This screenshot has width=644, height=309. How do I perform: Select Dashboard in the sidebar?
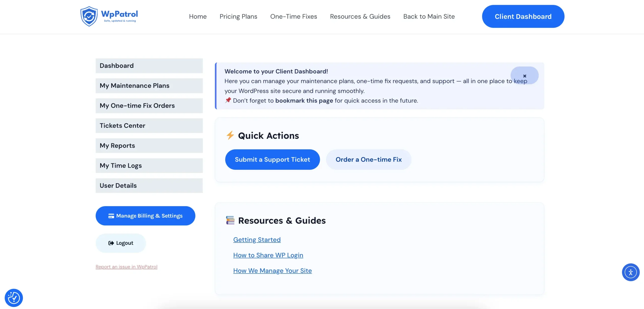pos(149,66)
